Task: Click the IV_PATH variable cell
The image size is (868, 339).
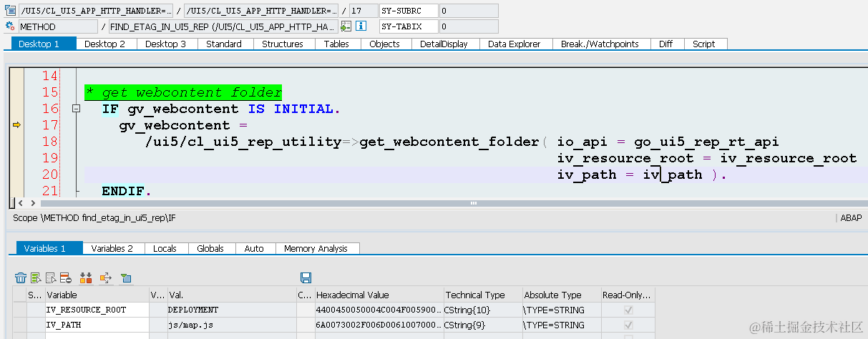Action: (x=97, y=325)
